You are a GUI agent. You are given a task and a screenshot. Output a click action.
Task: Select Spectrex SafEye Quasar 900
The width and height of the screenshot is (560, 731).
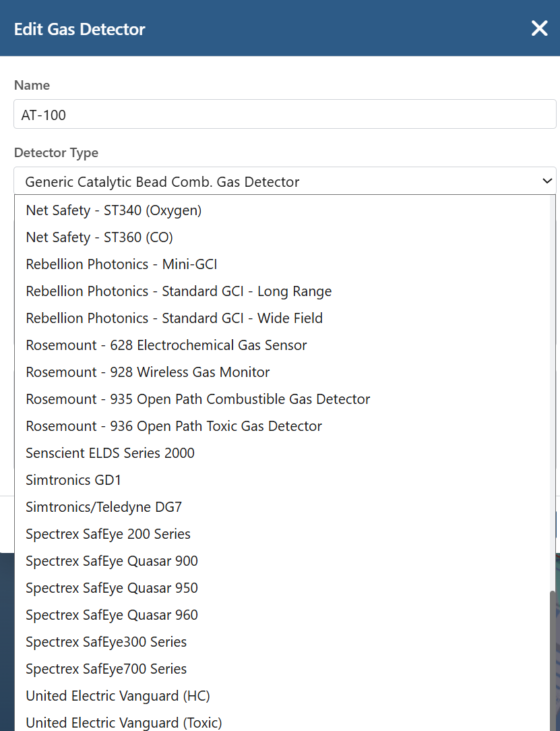coord(282,561)
